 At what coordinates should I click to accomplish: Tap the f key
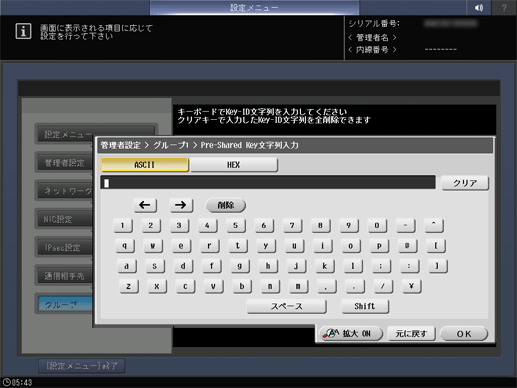point(212,266)
